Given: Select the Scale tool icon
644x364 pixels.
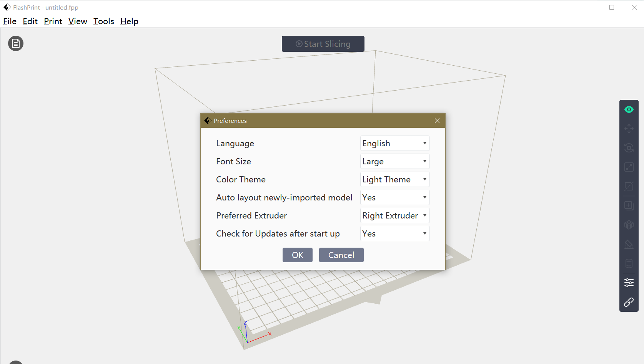Looking at the screenshot, I should click(x=629, y=167).
